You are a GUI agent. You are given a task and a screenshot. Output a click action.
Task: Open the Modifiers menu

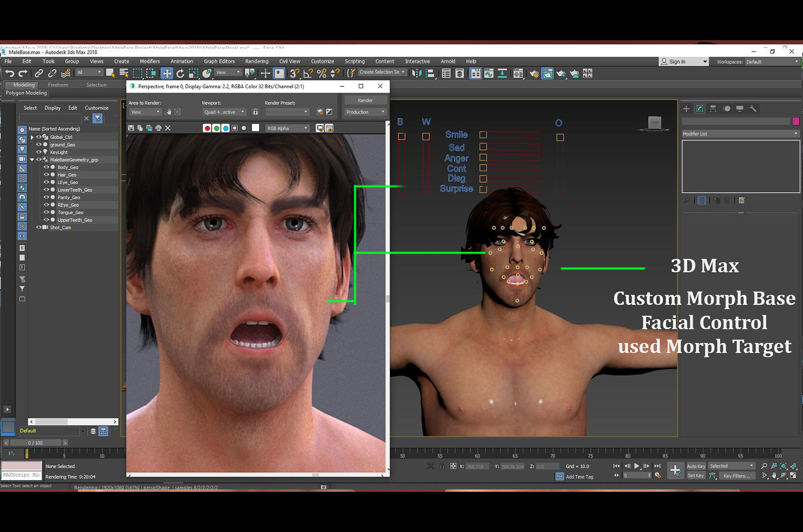tap(150, 61)
